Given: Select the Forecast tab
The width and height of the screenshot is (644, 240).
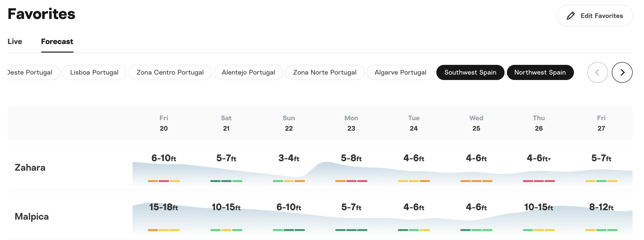Looking at the screenshot, I should click(x=57, y=41).
